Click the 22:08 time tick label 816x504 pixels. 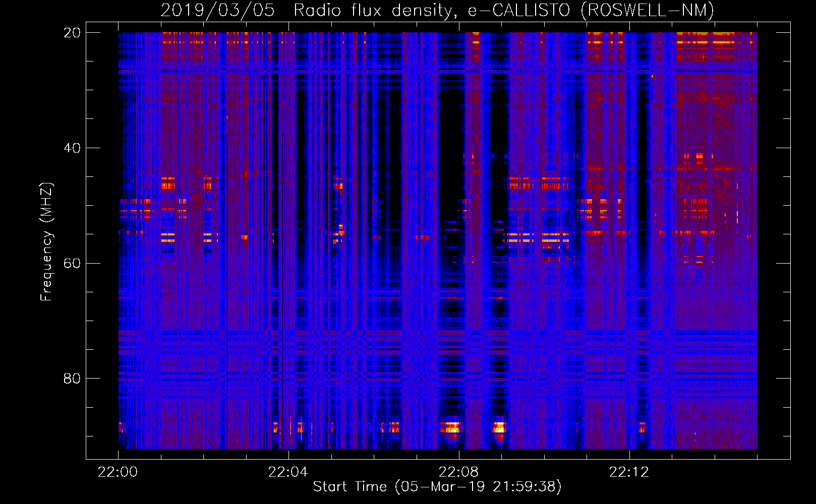coord(459,472)
